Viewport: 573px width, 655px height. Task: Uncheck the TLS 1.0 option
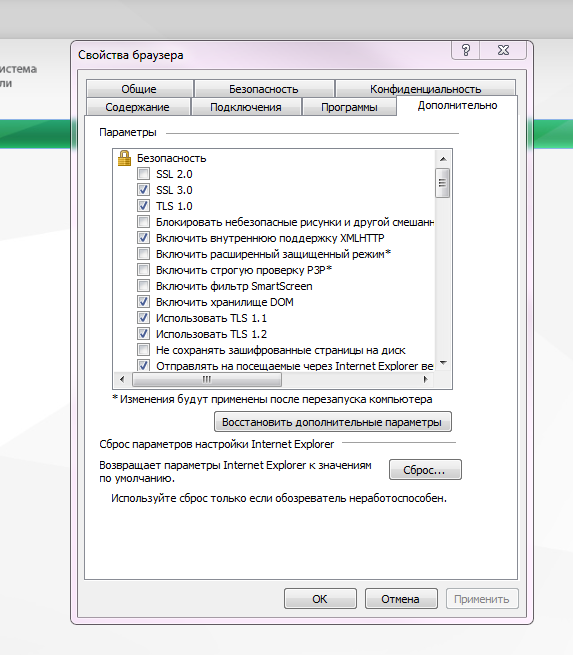143,206
